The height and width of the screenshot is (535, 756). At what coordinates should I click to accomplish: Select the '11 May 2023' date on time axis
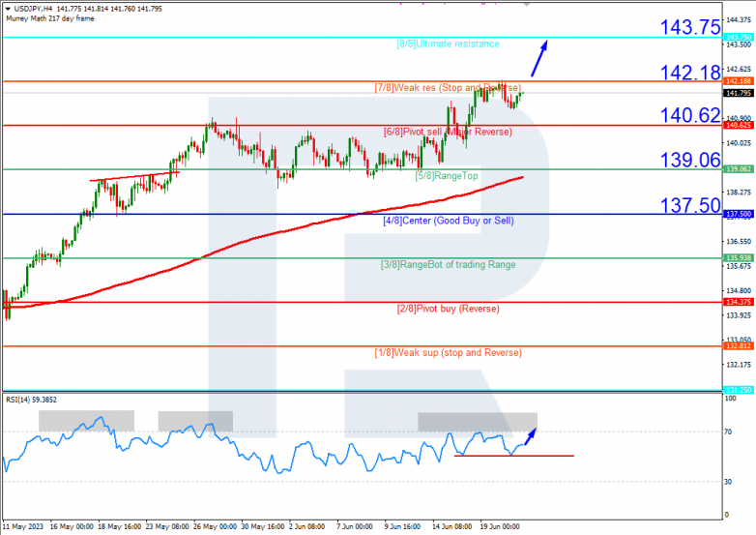[x=23, y=526]
